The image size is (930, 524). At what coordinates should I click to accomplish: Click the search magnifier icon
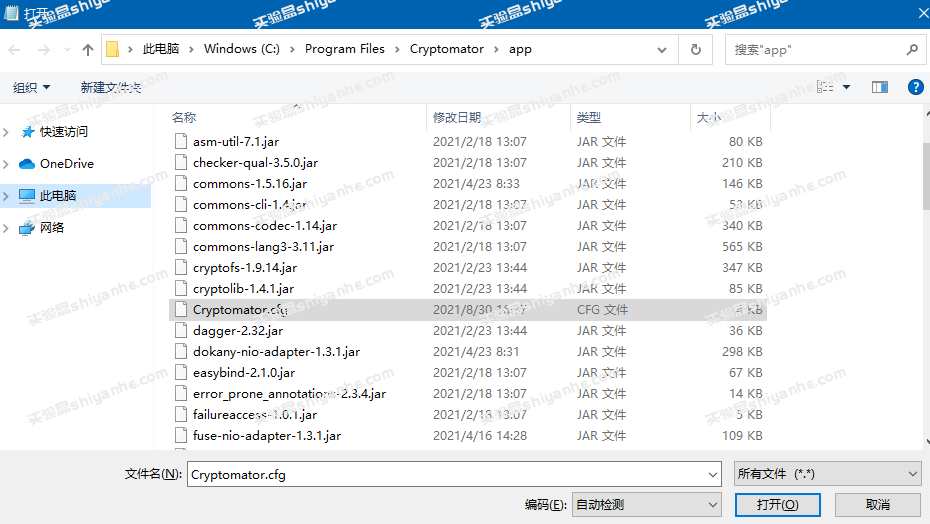point(912,50)
